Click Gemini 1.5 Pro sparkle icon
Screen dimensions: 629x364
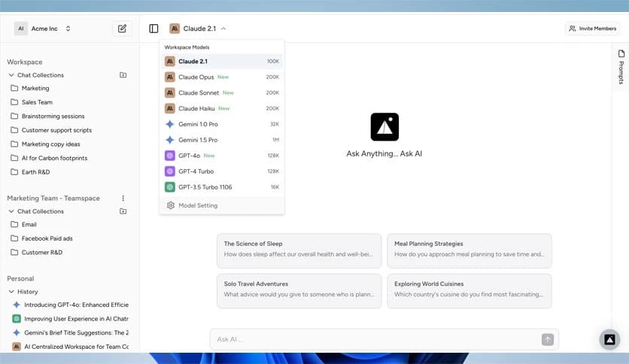pyautogui.click(x=170, y=140)
